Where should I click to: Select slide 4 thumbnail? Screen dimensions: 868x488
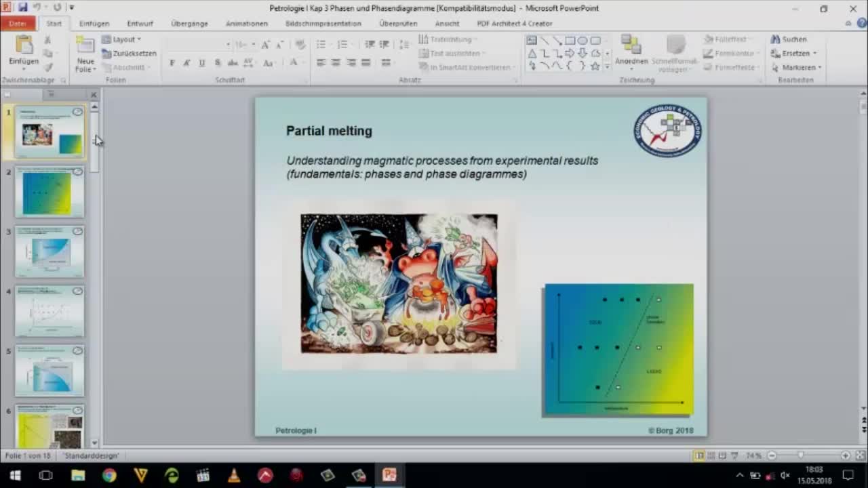[50, 311]
